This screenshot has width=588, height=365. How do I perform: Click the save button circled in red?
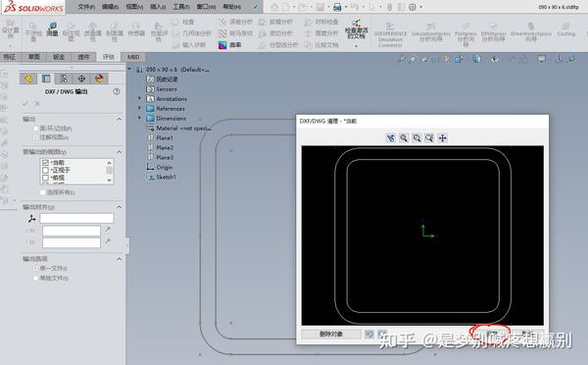point(492,334)
